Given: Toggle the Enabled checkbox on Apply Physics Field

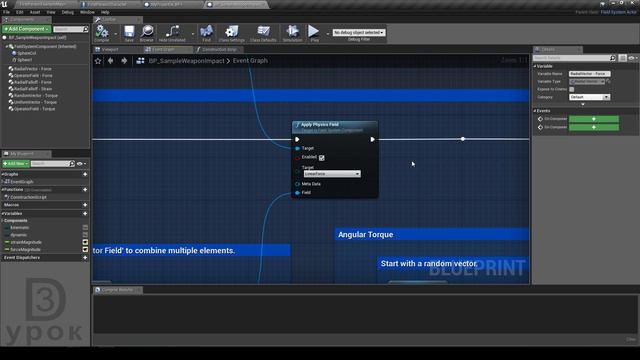Looking at the screenshot, I should coord(322,158).
